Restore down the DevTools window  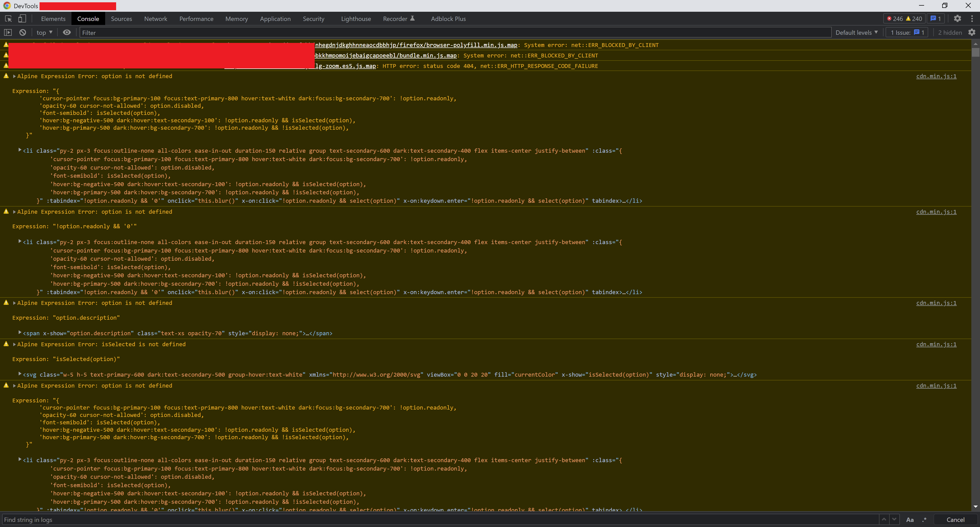point(944,5)
